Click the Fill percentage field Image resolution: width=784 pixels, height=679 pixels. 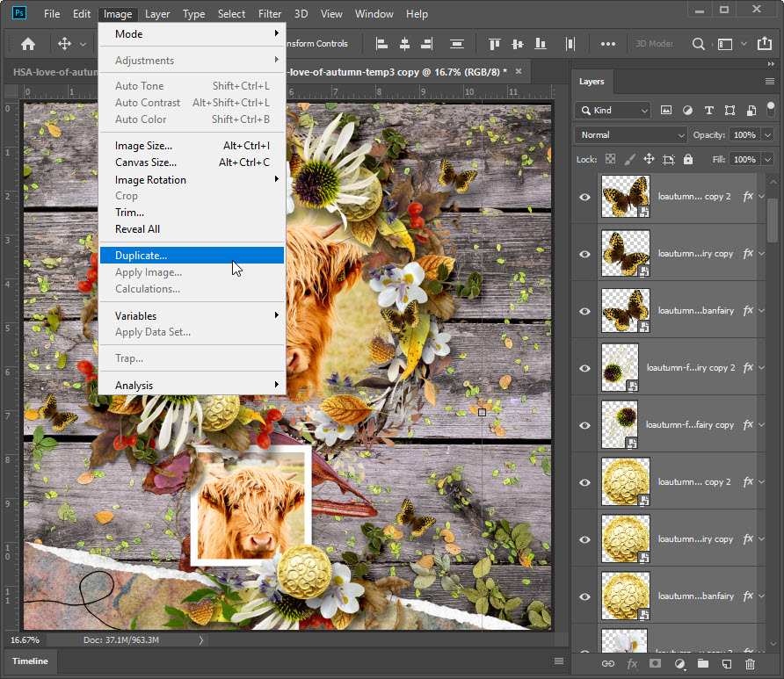click(x=744, y=160)
